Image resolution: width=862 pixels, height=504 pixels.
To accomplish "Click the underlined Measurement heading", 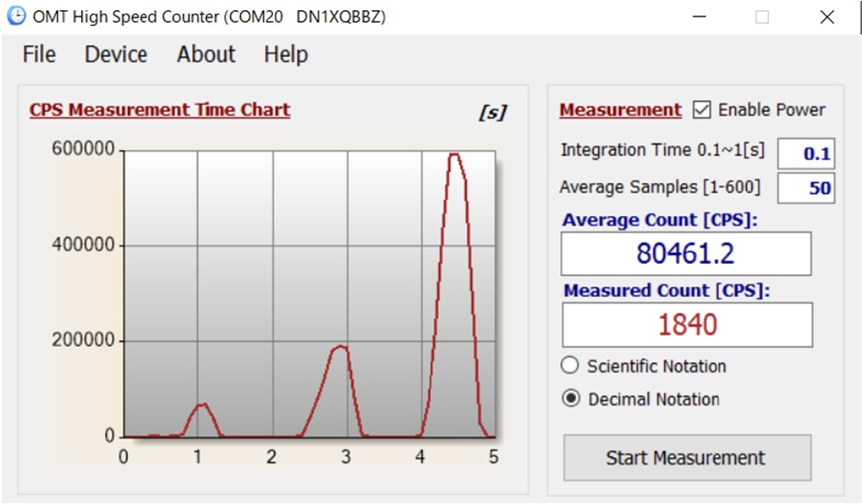I will point(620,110).
